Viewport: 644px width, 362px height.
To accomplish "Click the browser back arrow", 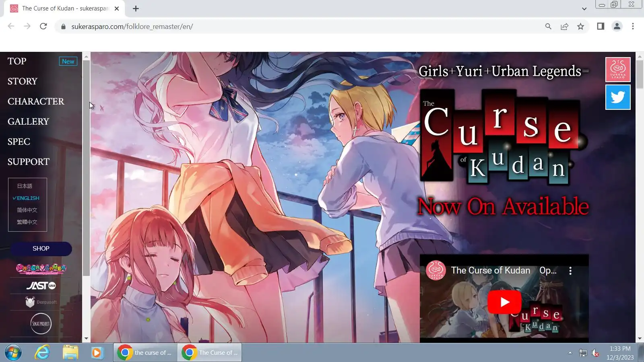I will (x=11, y=26).
